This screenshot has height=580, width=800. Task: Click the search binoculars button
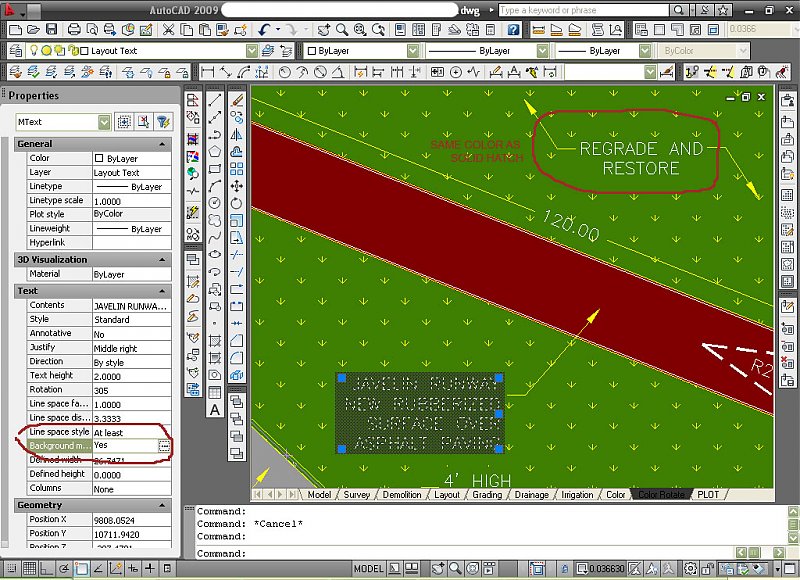pos(678,10)
